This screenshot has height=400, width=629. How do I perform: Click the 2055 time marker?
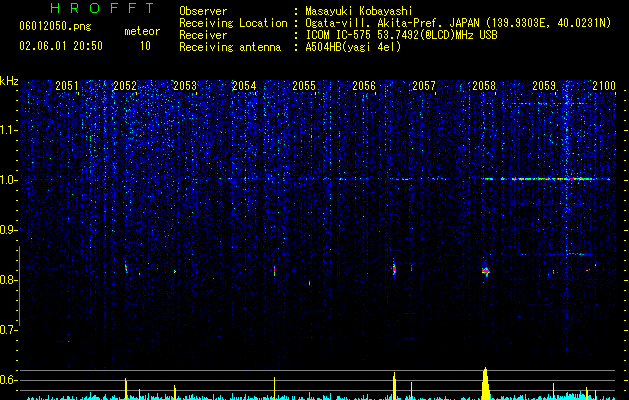(304, 86)
